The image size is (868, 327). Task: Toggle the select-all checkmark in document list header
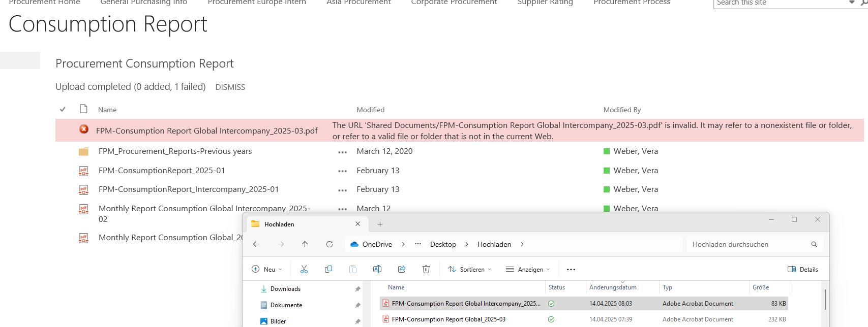point(63,109)
